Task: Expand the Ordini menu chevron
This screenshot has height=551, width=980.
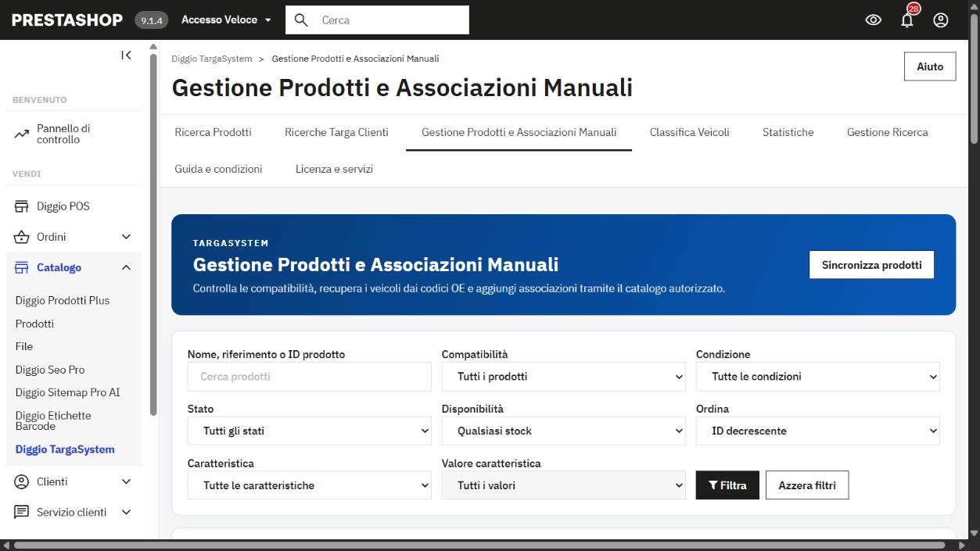Action: 127,237
